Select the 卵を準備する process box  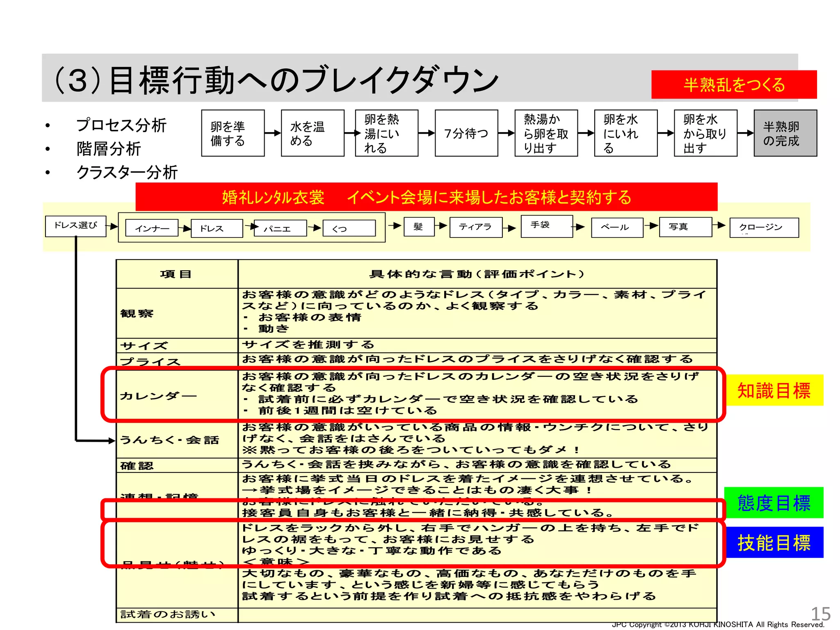coord(233,133)
